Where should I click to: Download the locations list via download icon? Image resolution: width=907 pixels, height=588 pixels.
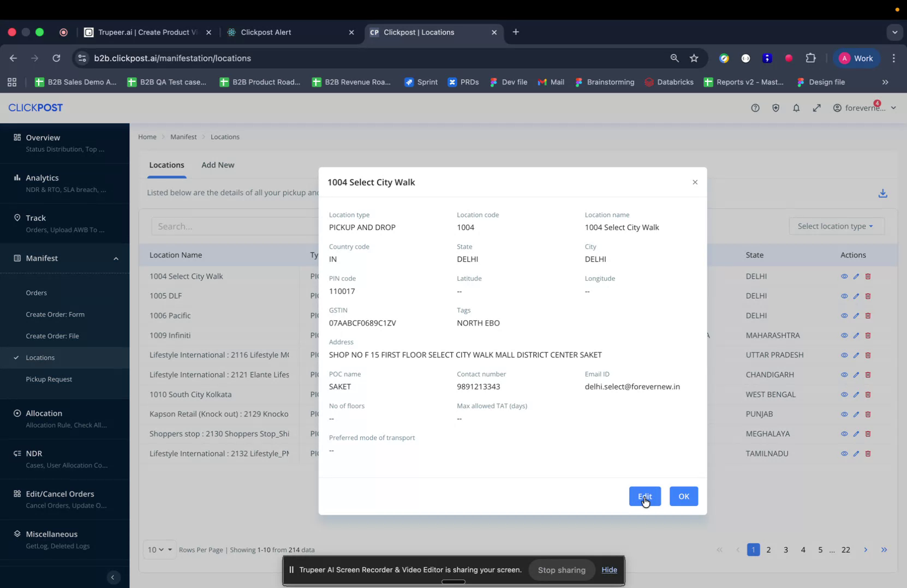point(882,193)
